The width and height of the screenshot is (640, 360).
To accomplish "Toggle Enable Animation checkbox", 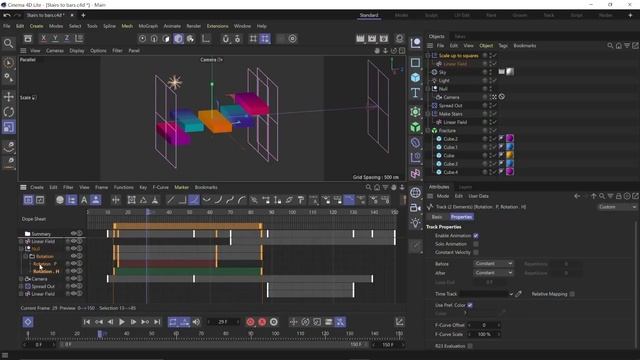I will (x=476, y=236).
